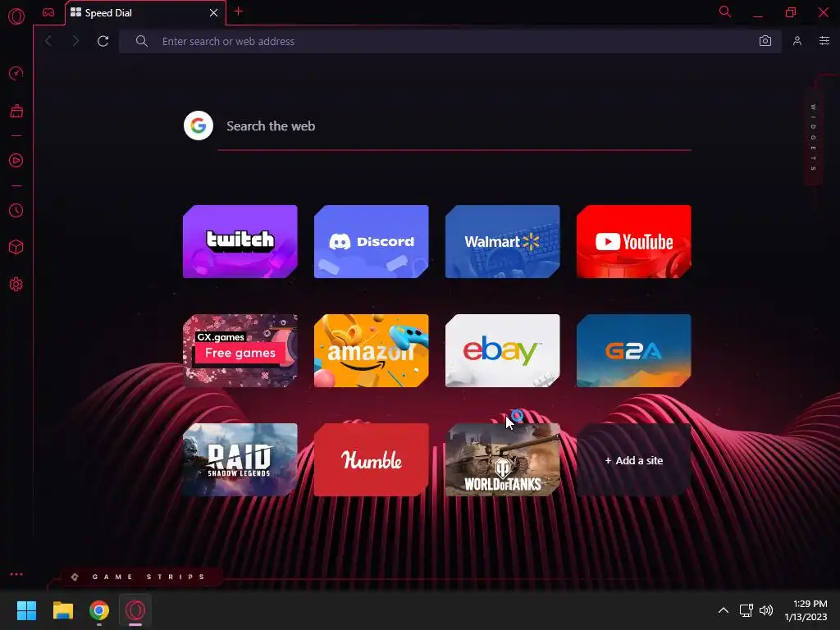
Task: Expand the Widgets side panel
Action: [813, 138]
